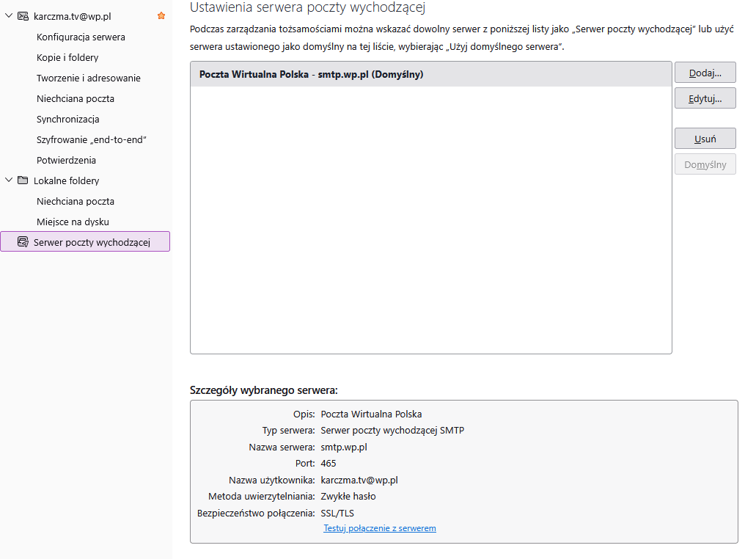This screenshot has width=756, height=559.
Task: Open Miejsce na dysku settings
Action: click(73, 222)
